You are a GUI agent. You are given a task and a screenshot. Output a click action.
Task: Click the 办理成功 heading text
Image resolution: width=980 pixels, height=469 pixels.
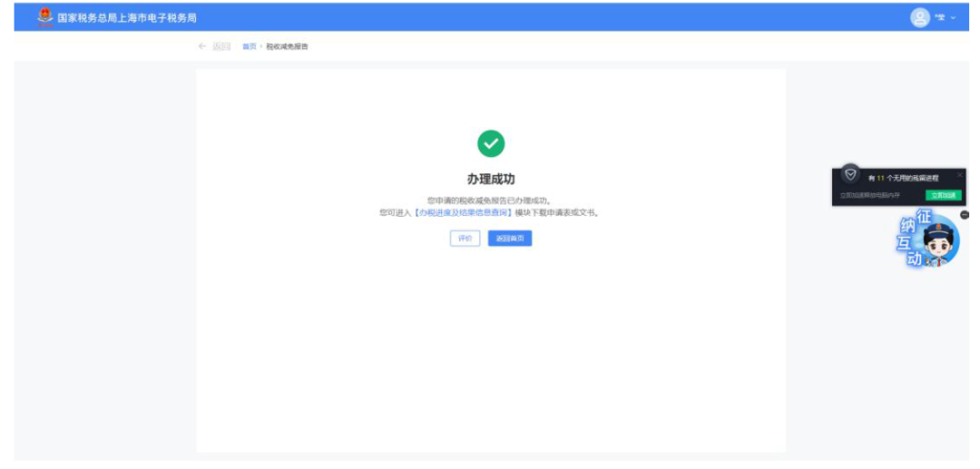tap(491, 180)
